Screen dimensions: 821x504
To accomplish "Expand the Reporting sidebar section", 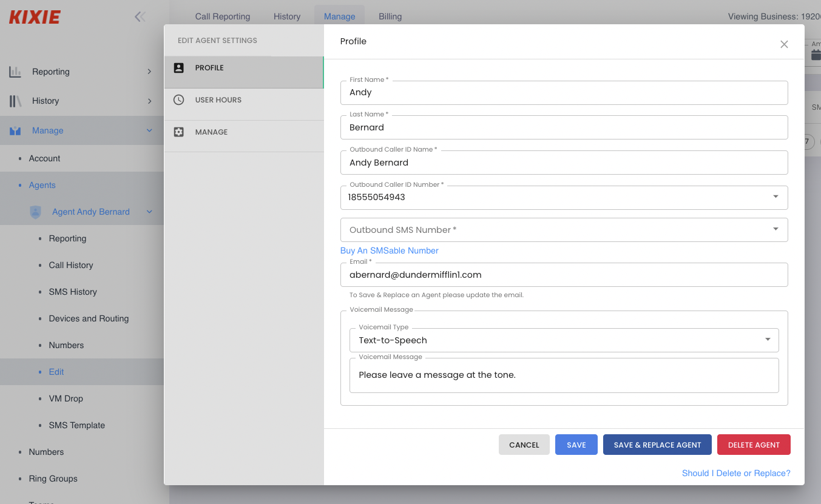I will (x=149, y=72).
